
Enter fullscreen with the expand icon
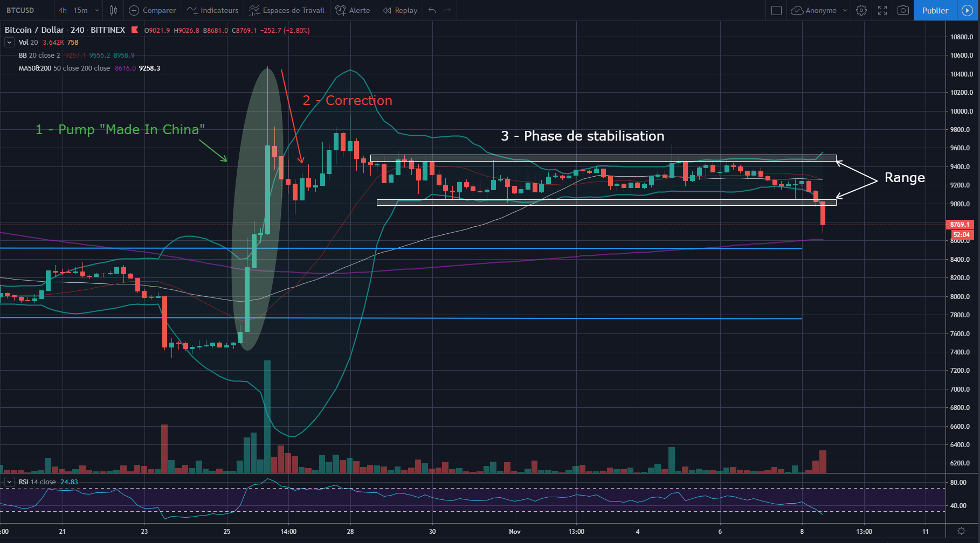tap(882, 10)
